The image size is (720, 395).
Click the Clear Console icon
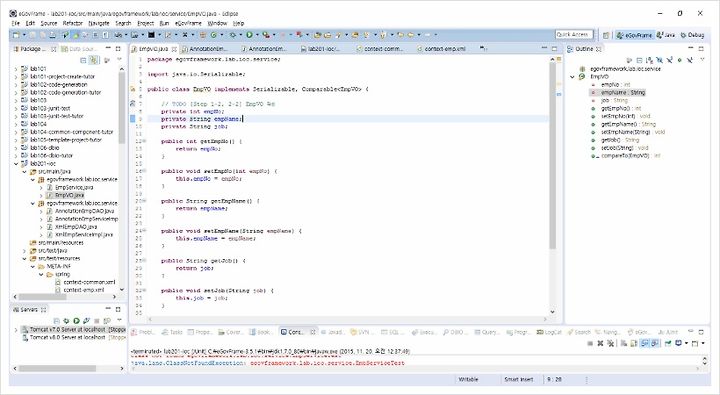[x=624, y=343]
